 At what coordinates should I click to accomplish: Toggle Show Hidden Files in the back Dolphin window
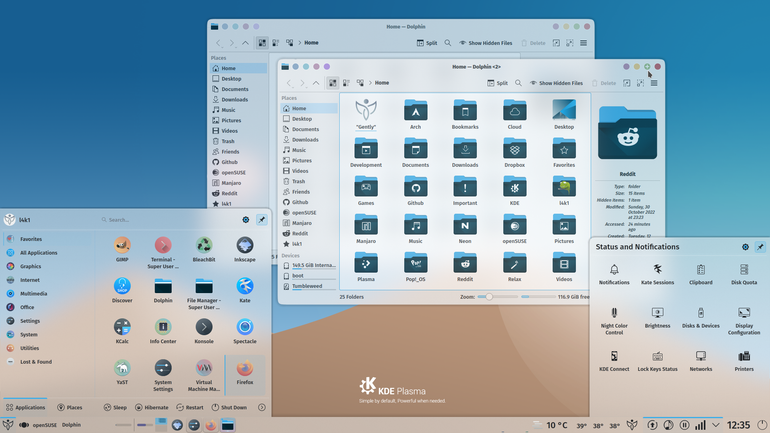(485, 43)
